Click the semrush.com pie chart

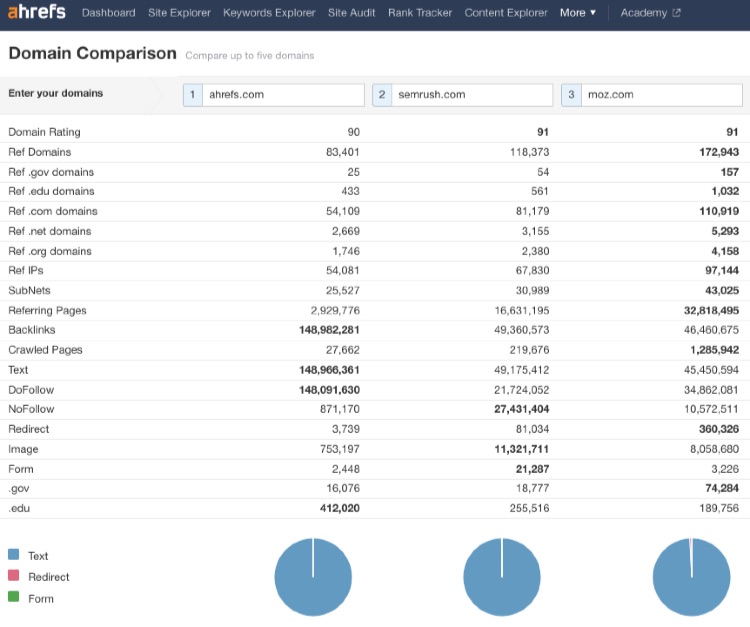click(x=502, y=577)
